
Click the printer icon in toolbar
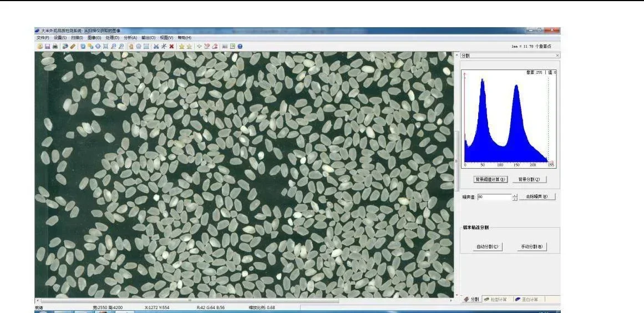pos(55,47)
